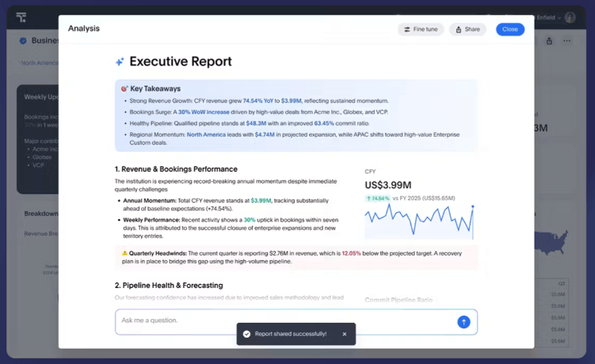Click the North America tab in background dashboard
The width and height of the screenshot is (595, 364).
(40, 63)
